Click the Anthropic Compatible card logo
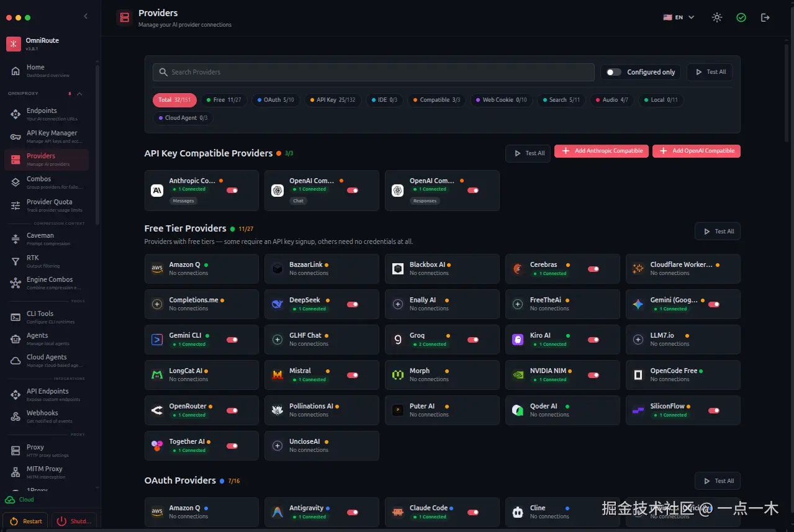794x532 pixels. 157,191
